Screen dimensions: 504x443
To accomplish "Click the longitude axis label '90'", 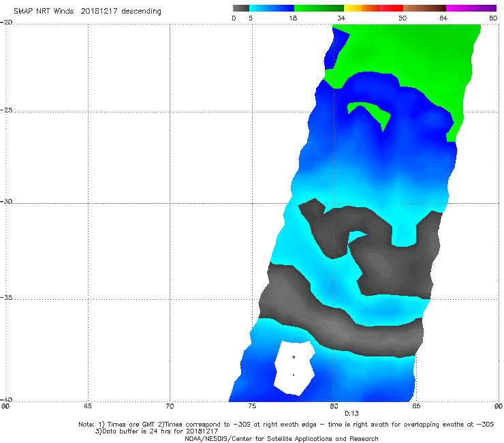I will [499, 406].
